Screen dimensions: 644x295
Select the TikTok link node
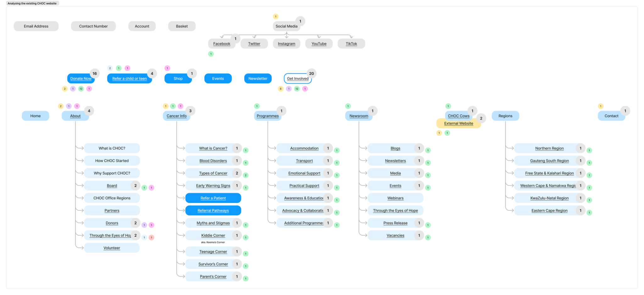[351, 44]
